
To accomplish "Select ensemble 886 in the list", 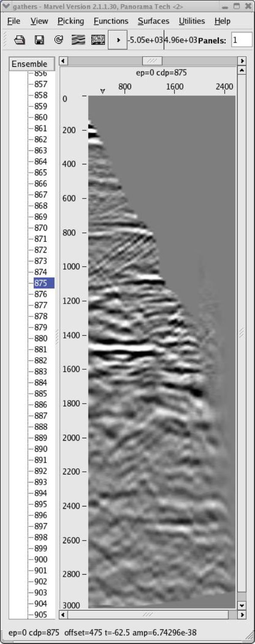I will (x=41, y=405).
